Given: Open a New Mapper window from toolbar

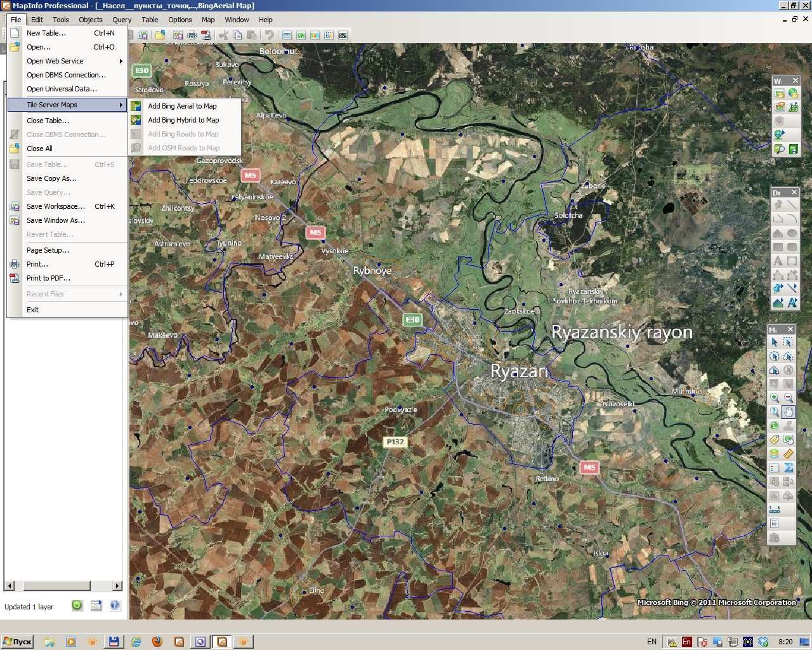Looking at the screenshot, I should 301,35.
